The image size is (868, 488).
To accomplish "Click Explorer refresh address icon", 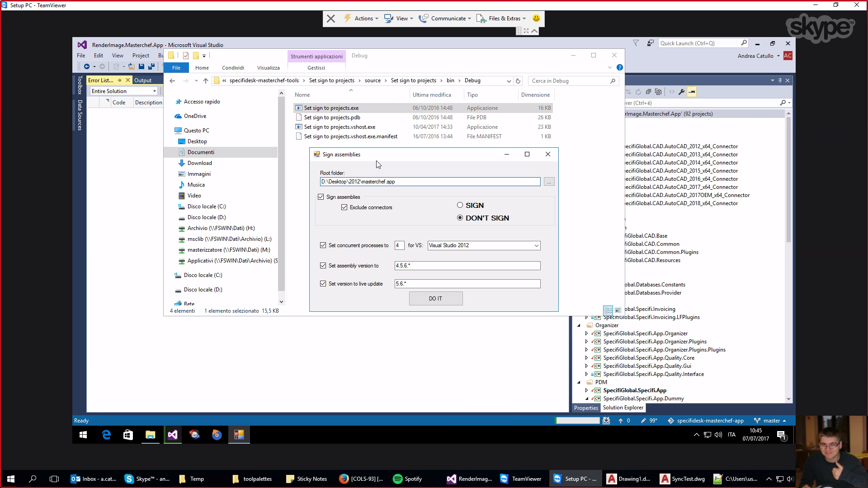I will click(518, 81).
